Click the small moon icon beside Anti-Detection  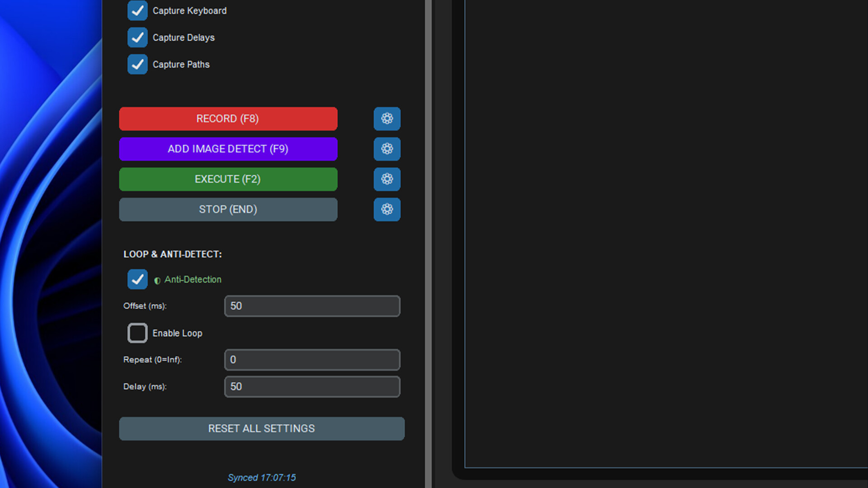pyautogui.click(x=156, y=280)
